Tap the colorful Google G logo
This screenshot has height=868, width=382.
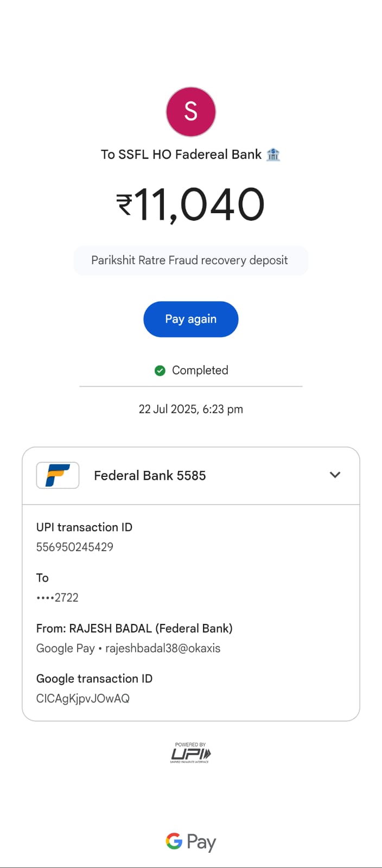click(x=174, y=841)
